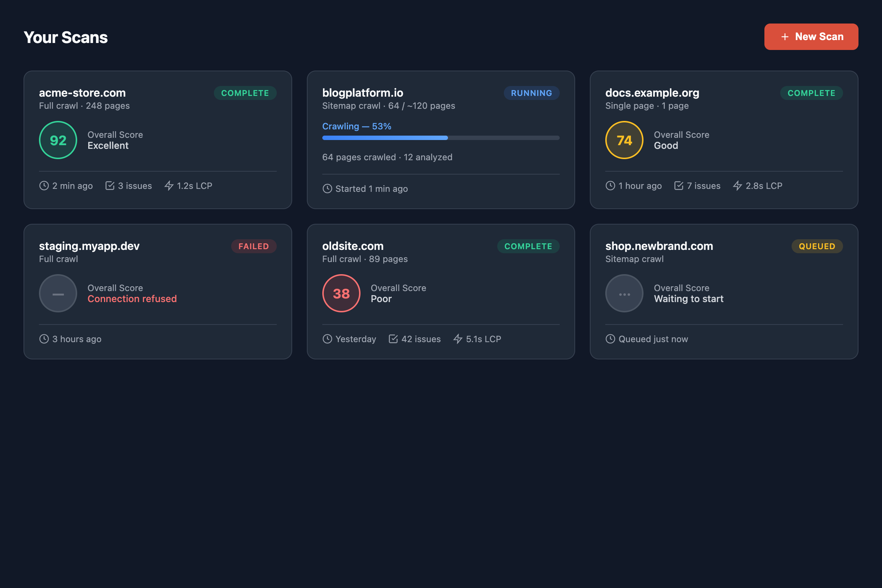This screenshot has height=588, width=882.
Task: Click the clock icon beside 3 hours ago
Action: pos(44,339)
